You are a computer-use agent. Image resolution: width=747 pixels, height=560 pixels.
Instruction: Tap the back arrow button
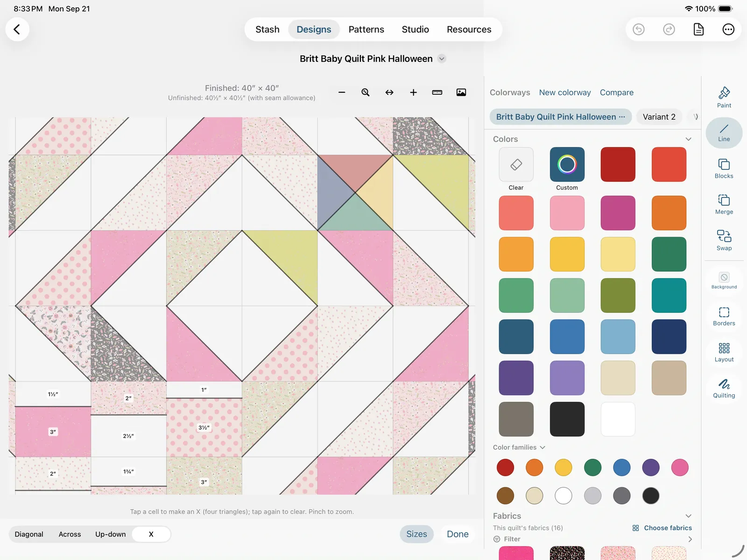[17, 29]
